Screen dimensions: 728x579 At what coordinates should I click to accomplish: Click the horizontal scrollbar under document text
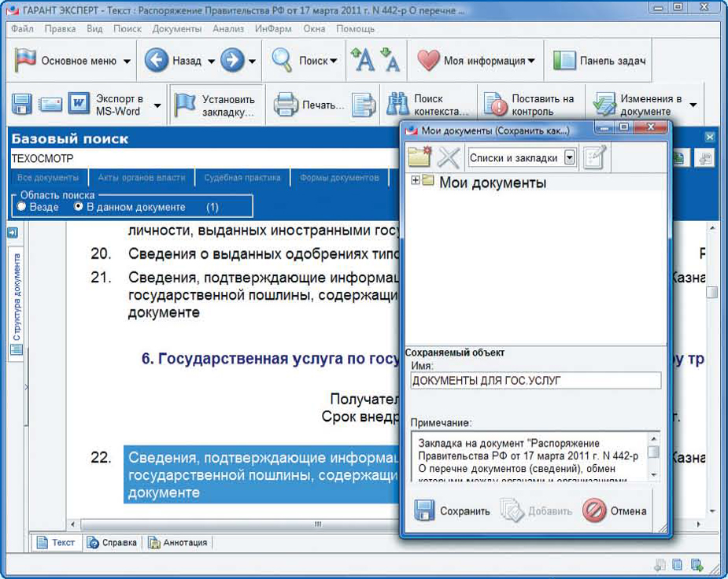click(236, 524)
